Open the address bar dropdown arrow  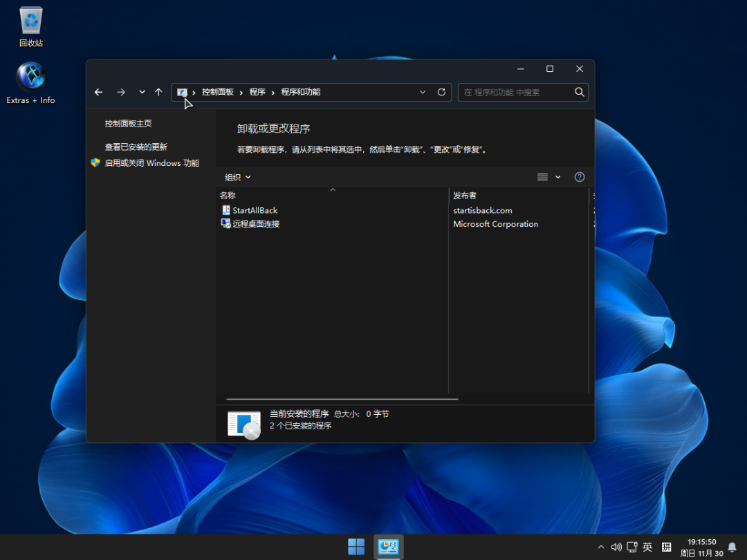pyautogui.click(x=422, y=91)
